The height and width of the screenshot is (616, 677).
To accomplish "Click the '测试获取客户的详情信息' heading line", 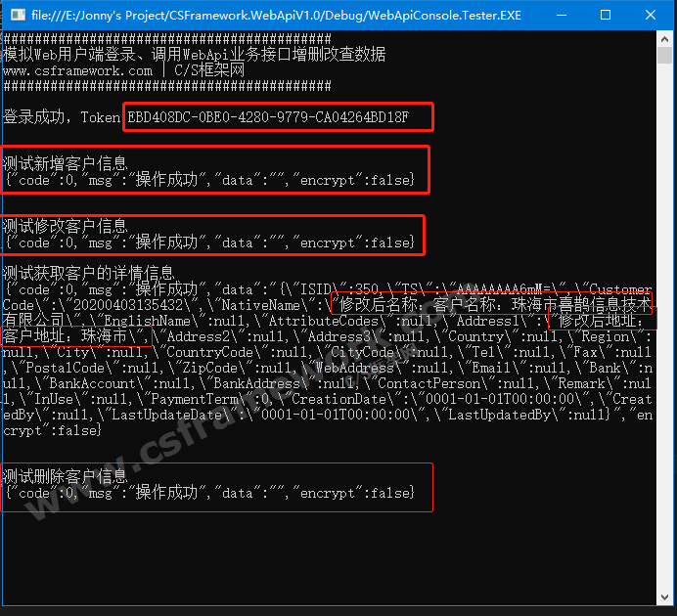I will [88, 272].
